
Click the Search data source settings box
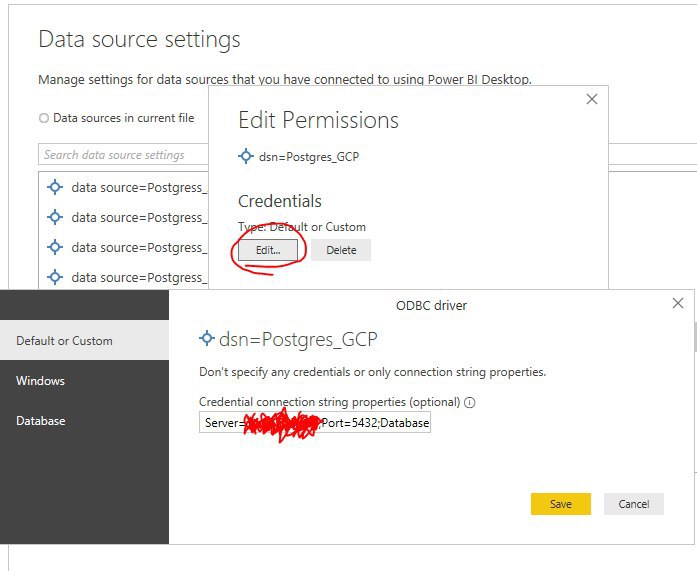124,155
